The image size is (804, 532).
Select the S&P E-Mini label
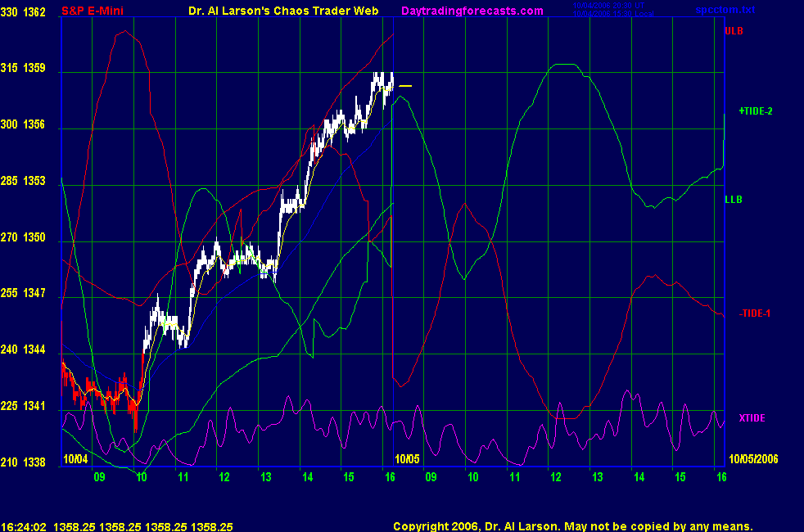[x=93, y=11]
